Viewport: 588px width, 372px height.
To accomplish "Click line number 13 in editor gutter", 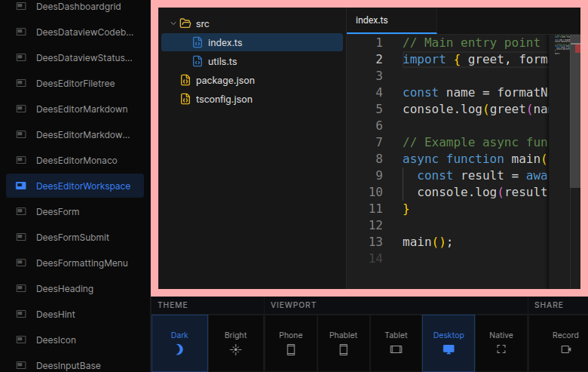I will pyautogui.click(x=376, y=242).
